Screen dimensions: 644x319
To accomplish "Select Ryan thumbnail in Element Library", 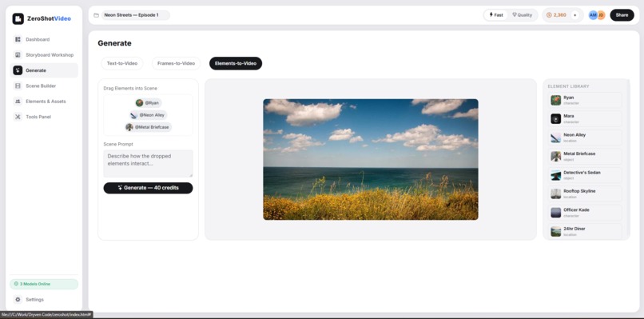I will coord(555,100).
